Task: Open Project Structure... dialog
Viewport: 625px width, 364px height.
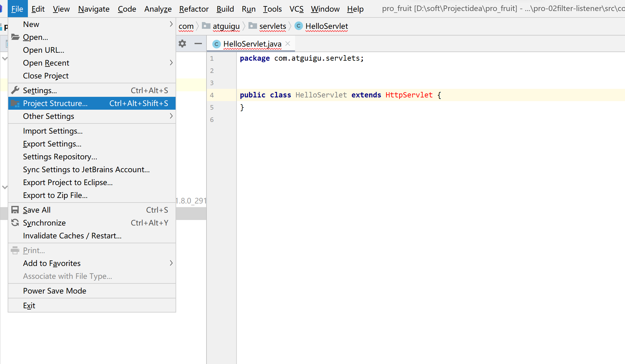Action: click(92, 103)
